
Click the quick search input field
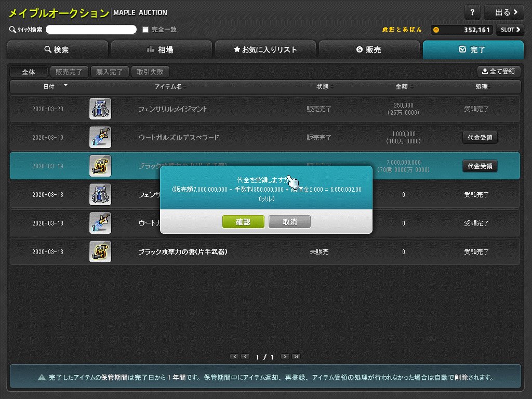click(x=91, y=30)
